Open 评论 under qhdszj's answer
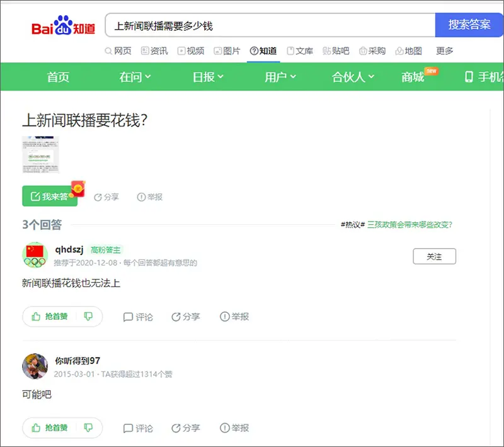The height and width of the screenshot is (447, 504). pyautogui.click(x=138, y=317)
